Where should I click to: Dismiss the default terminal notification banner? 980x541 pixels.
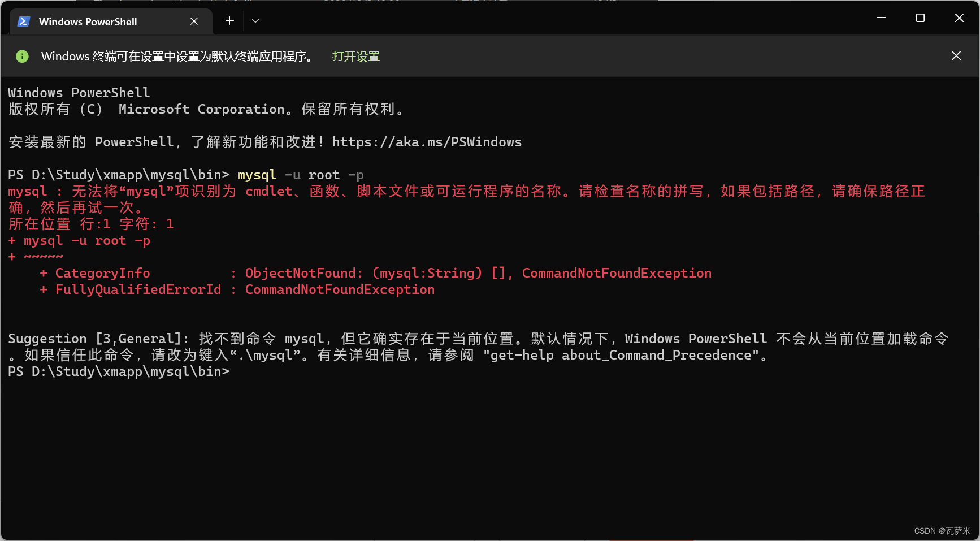pyautogui.click(x=956, y=55)
